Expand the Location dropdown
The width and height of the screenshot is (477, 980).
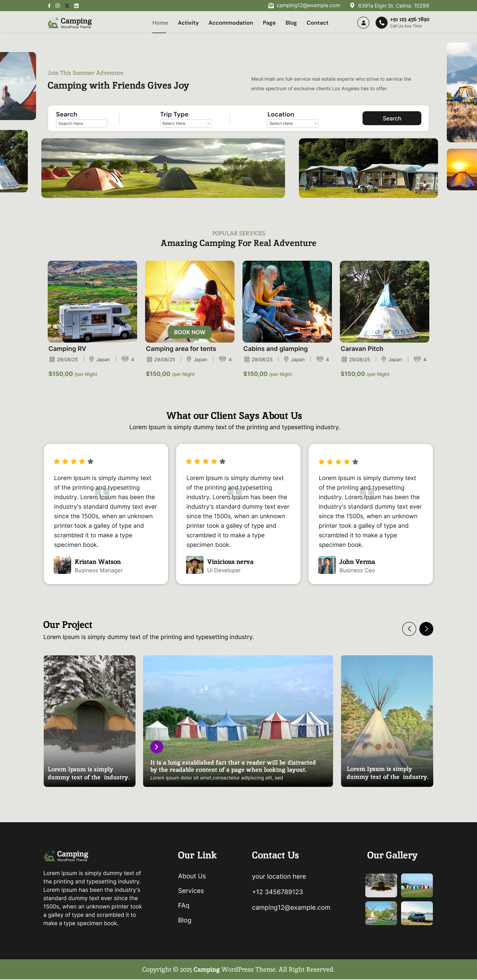tap(293, 124)
